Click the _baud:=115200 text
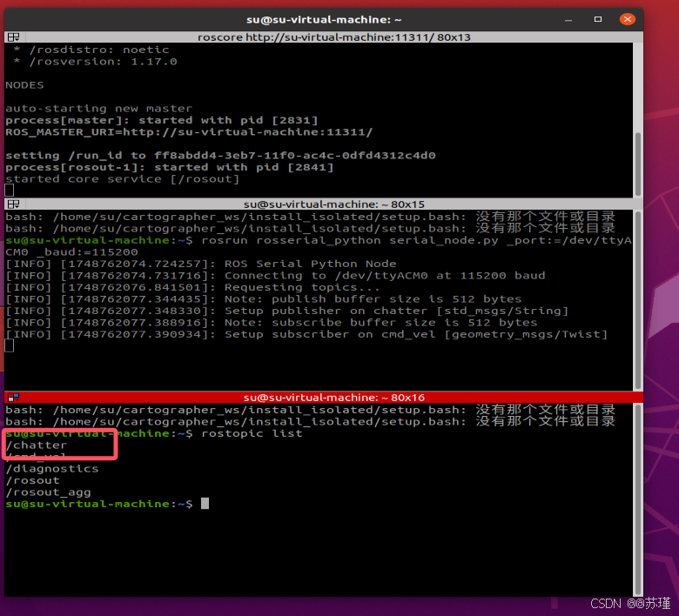 pos(87,252)
